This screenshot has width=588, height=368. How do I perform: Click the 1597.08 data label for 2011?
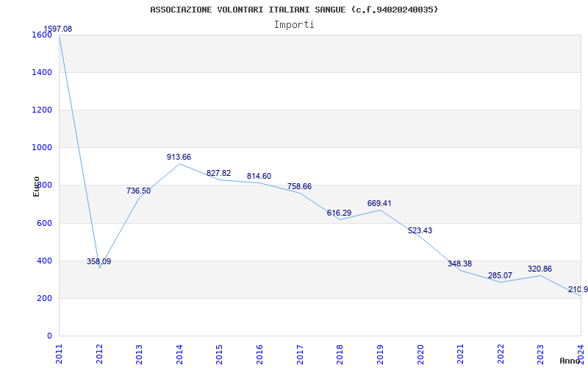click(58, 29)
